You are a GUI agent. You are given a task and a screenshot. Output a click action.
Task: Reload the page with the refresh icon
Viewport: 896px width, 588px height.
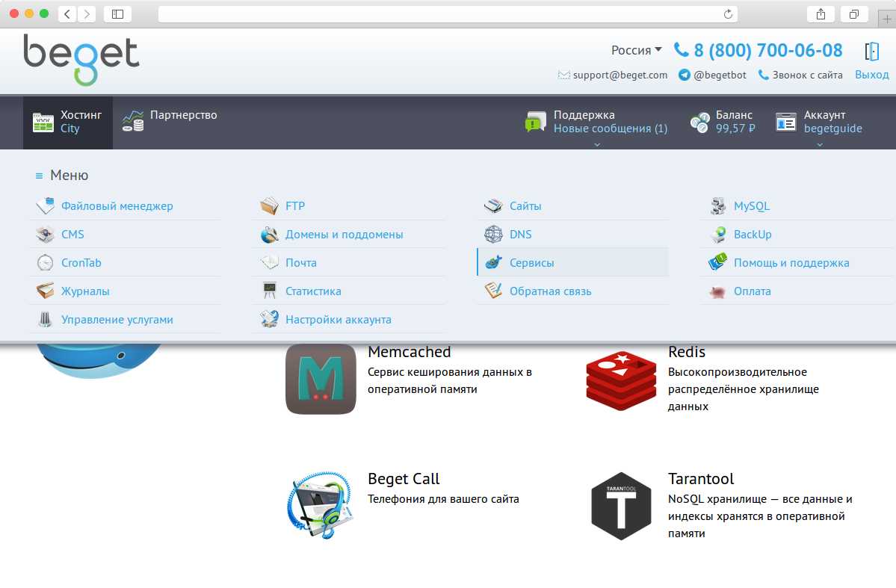click(x=728, y=14)
